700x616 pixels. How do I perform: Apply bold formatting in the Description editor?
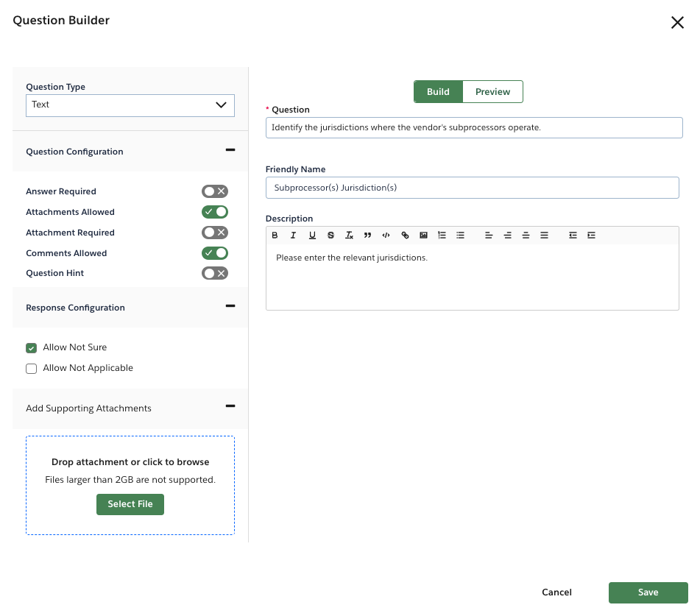click(275, 235)
